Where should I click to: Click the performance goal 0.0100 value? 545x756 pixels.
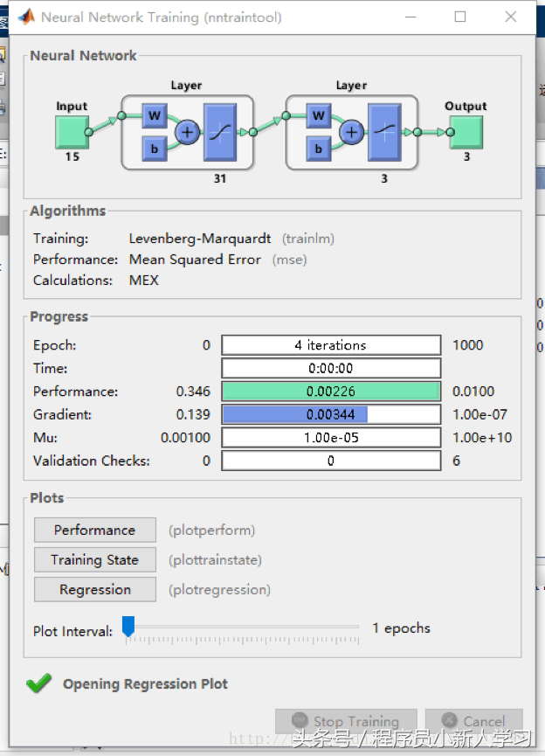coord(473,391)
